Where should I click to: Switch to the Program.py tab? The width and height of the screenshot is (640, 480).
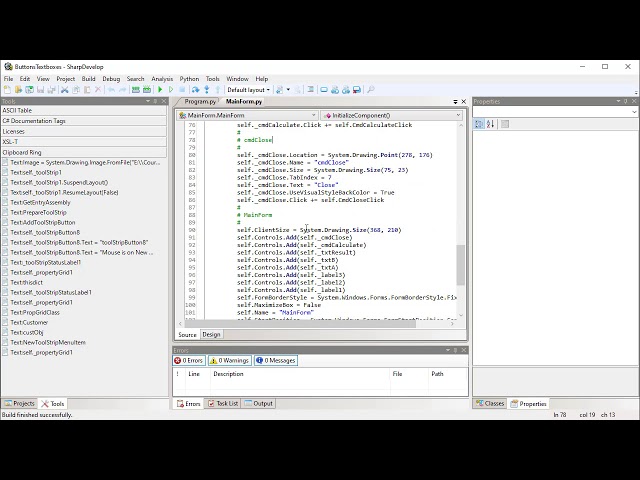pyautogui.click(x=200, y=102)
